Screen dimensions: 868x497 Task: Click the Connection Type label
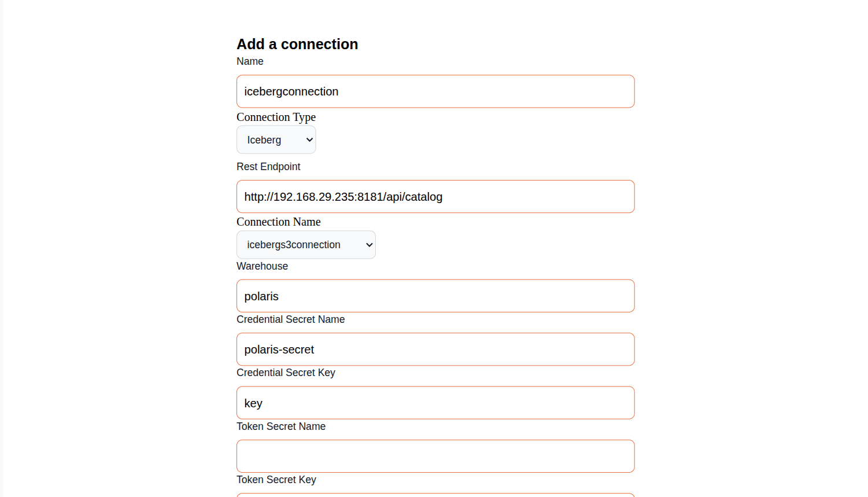(x=276, y=117)
